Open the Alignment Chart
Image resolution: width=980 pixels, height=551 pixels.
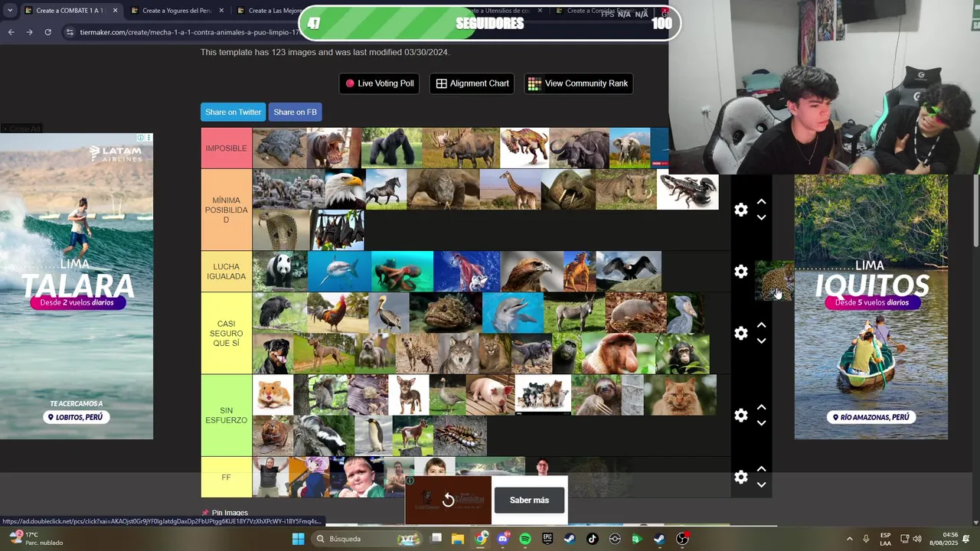click(472, 83)
